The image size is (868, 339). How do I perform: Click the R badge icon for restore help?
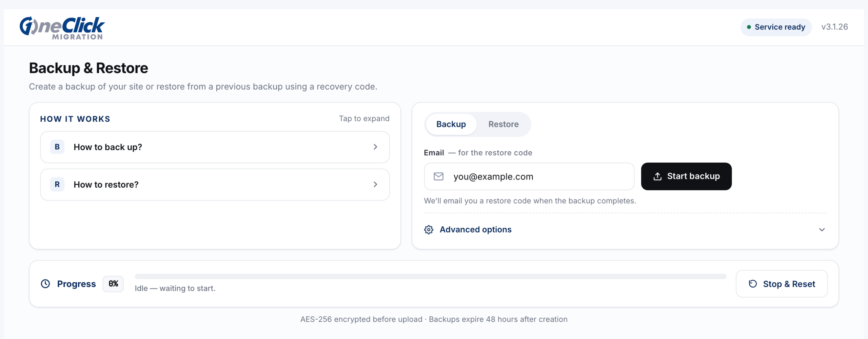57,184
